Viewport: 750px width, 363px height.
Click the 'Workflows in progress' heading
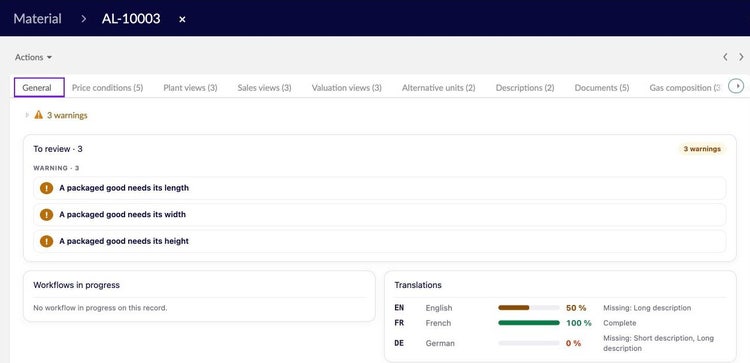pos(77,285)
